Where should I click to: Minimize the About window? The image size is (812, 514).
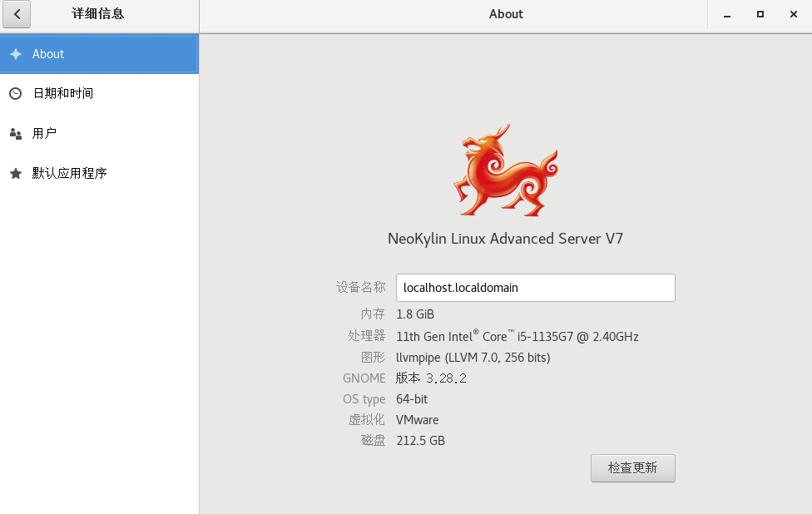pos(727,14)
